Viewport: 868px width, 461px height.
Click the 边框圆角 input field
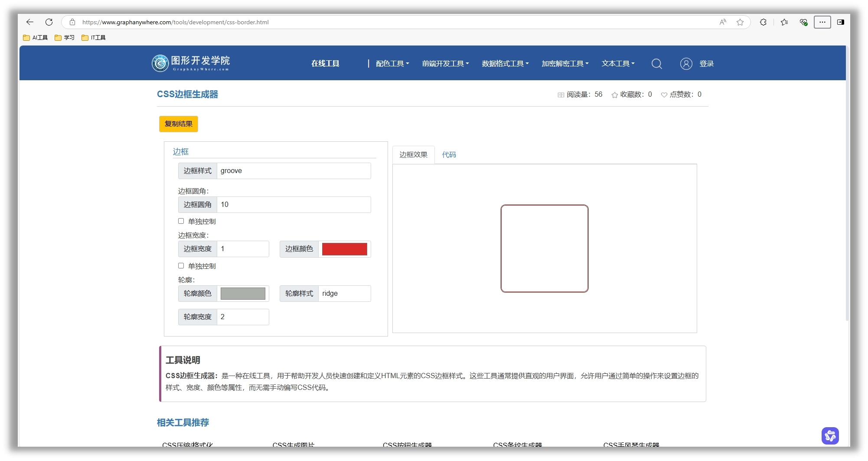tap(294, 205)
